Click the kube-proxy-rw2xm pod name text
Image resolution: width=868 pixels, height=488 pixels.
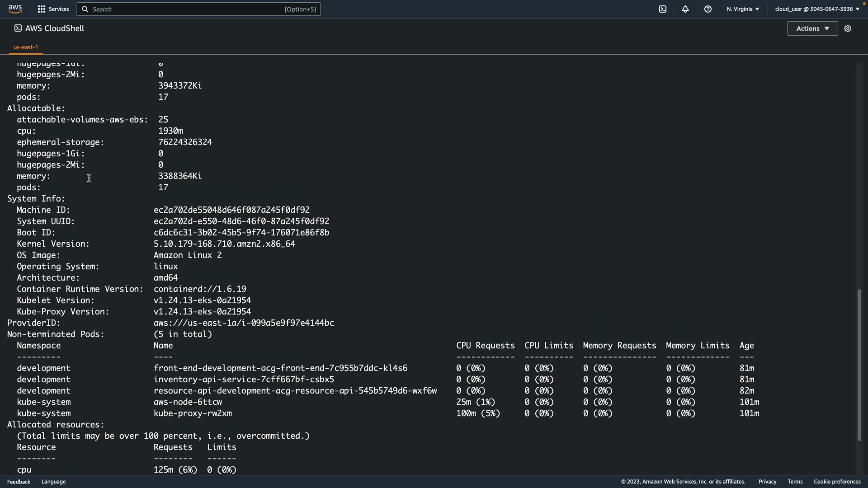pos(193,413)
